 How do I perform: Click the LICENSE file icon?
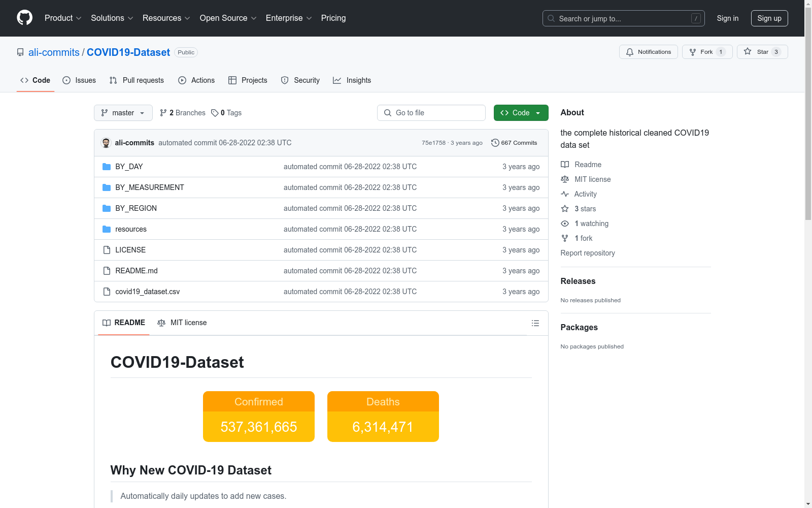pyautogui.click(x=107, y=250)
